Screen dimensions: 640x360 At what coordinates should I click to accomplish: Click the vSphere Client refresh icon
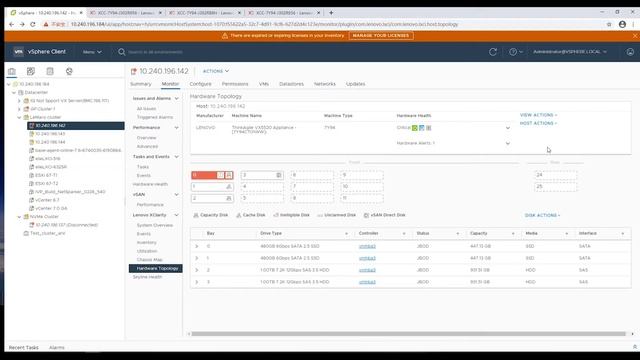coord(493,52)
